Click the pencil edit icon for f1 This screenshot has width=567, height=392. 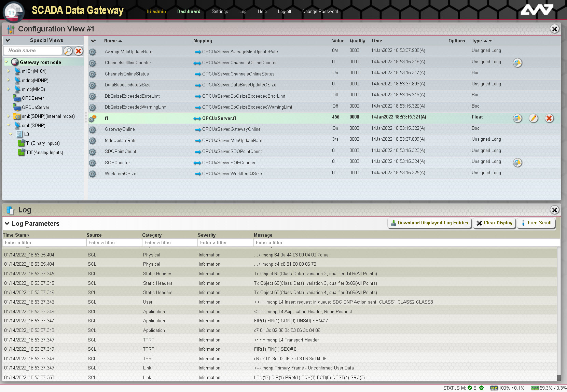[533, 118]
